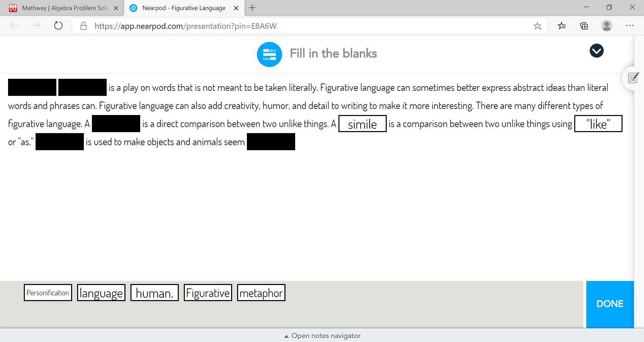
Task: Open the Collections icon
Action: 584,26
